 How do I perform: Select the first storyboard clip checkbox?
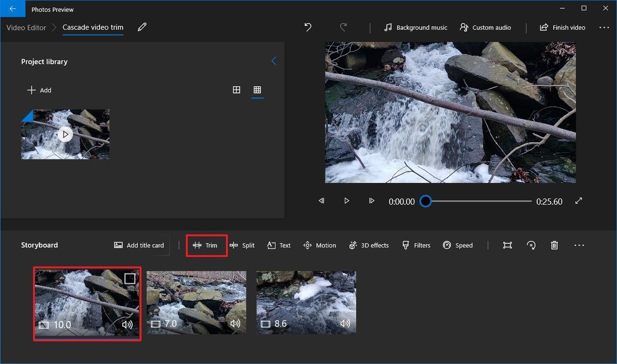pos(129,279)
